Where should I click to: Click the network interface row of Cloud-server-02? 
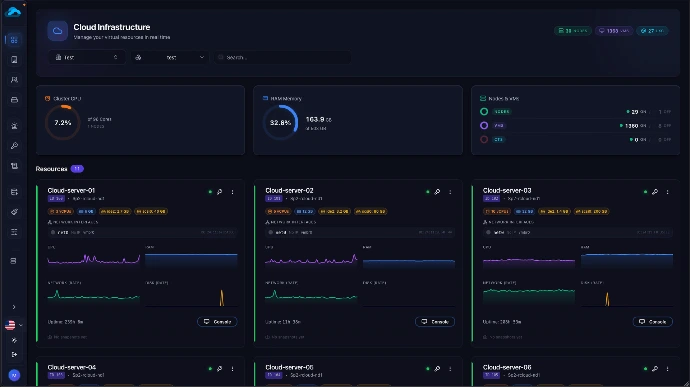coord(360,232)
